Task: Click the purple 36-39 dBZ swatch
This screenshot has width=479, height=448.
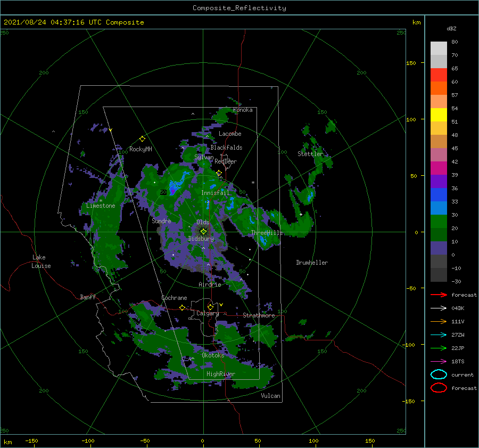Action: tap(439, 182)
